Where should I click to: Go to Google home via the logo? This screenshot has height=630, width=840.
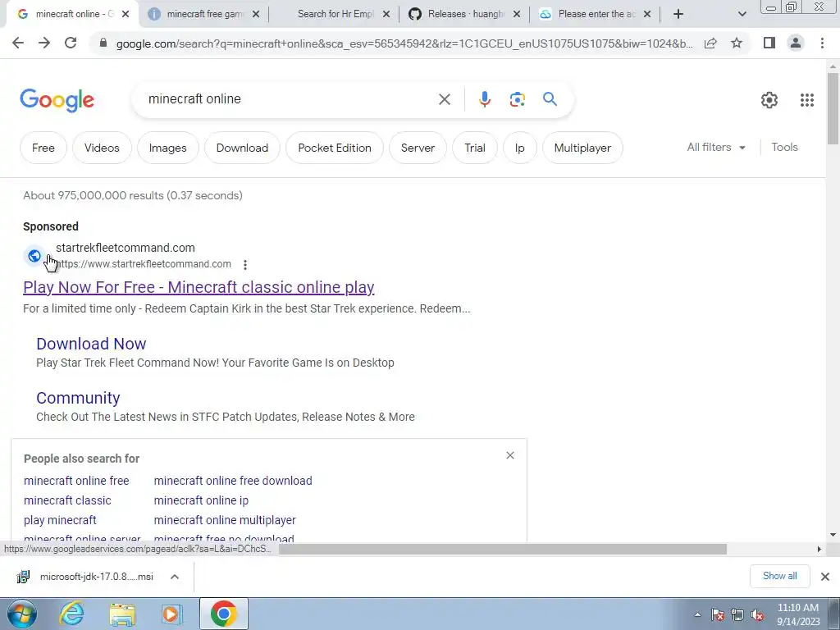[57, 100]
